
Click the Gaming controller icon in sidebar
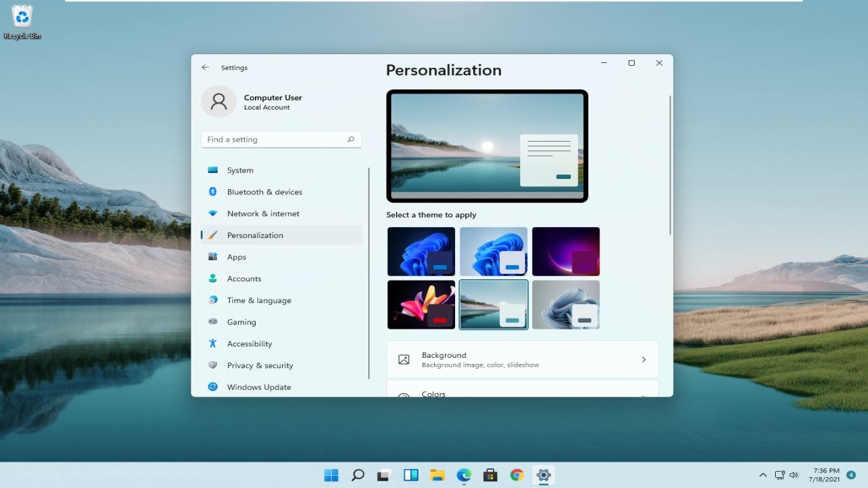213,322
